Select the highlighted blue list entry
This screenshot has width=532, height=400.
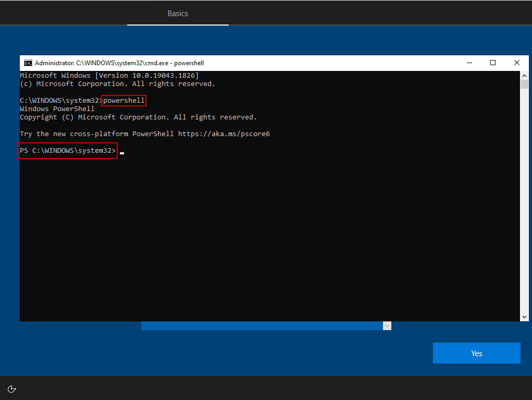[x=261, y=326]
